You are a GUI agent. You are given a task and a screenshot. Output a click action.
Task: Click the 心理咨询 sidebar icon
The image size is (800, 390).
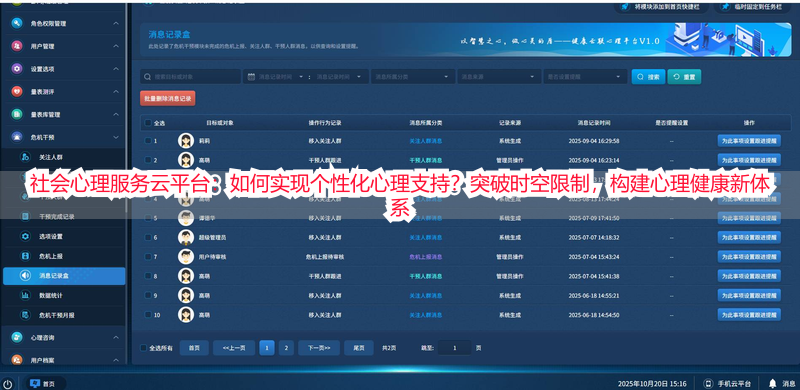point(17,337)
